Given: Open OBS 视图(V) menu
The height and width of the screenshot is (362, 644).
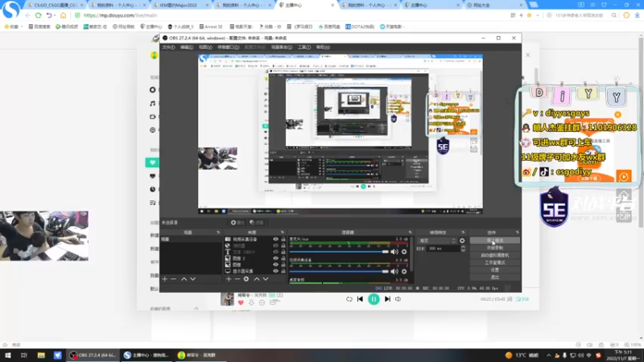Looking at the screenshot, I should [x=205, y=47].
